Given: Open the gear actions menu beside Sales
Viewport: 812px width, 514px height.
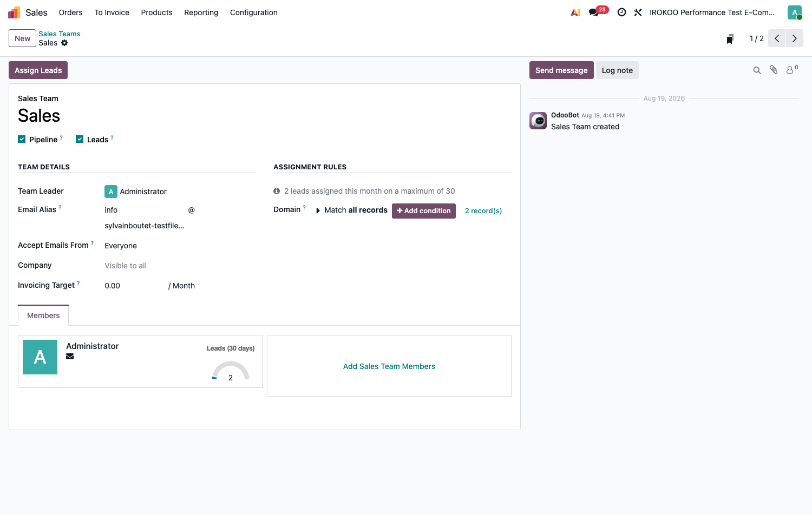Looking at the screenshot, I should tap(64, 43).
